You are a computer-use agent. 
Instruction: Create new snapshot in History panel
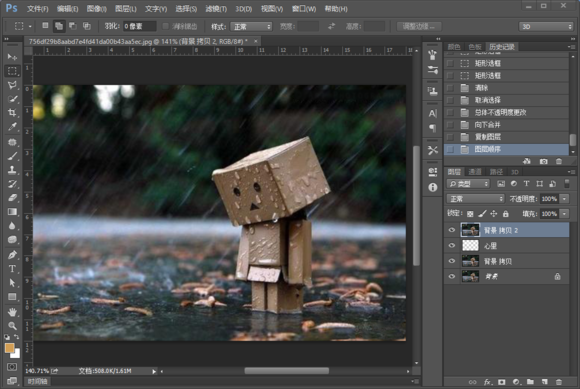click(x=543, y=161)
